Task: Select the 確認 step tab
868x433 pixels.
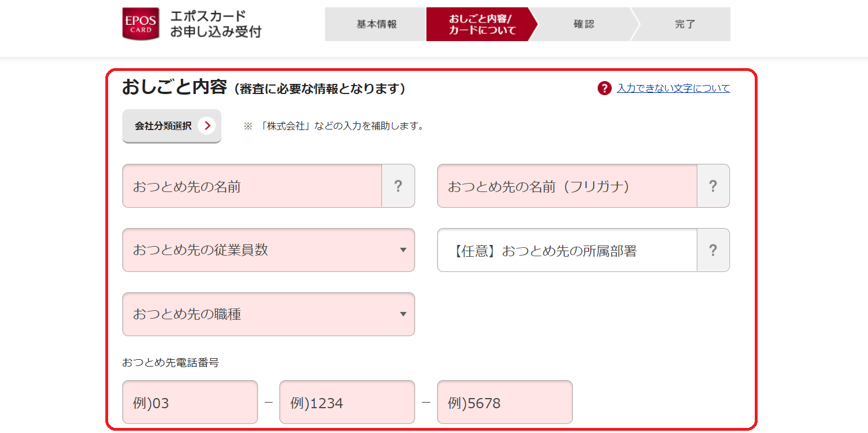Action: pyautogui.click(x=584, y=24)
